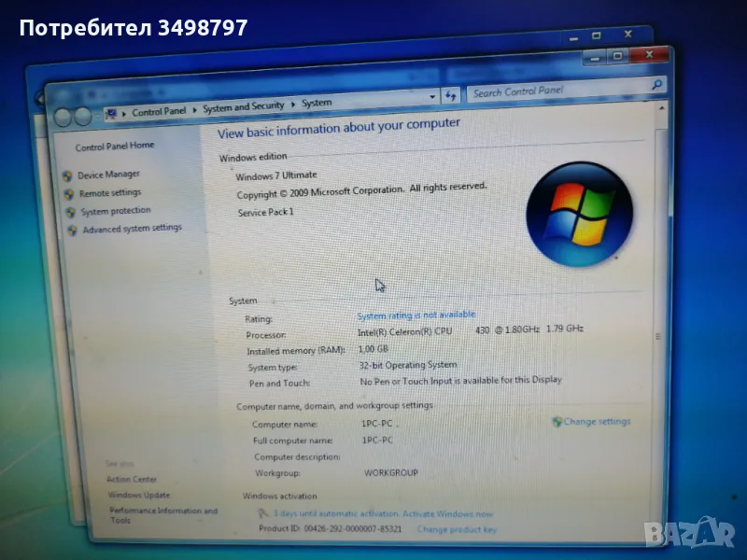Screen dimensions: 747x560
Task: Click the shield icon beside System protection
Action: (71, 213)
